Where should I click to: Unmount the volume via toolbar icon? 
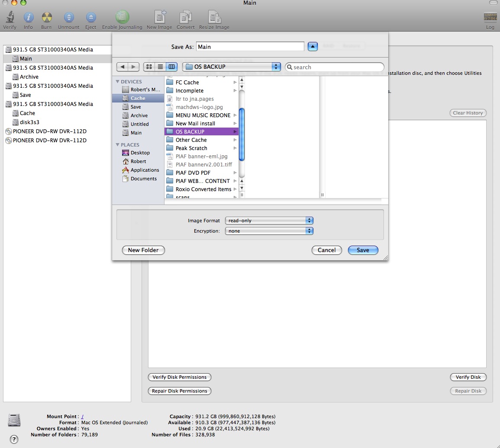pos(68,17)
